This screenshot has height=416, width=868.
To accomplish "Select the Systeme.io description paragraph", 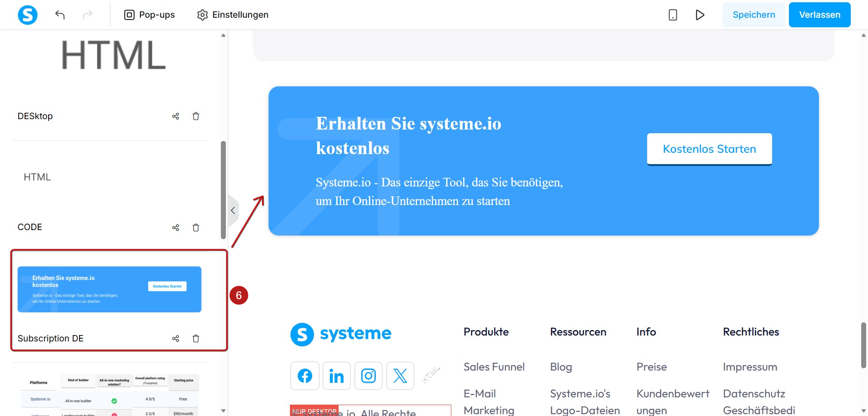I will click(439, 191).
